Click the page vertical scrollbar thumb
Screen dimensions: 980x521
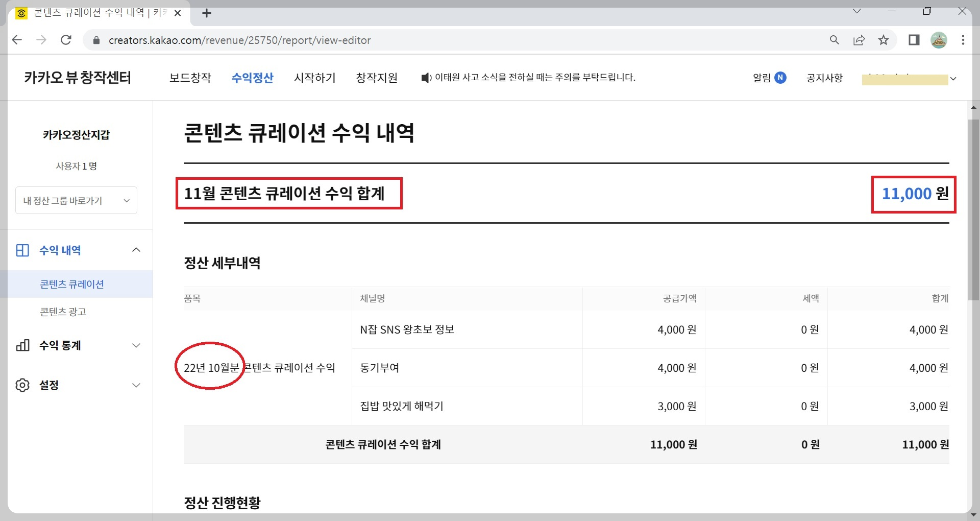coord(973,209)
